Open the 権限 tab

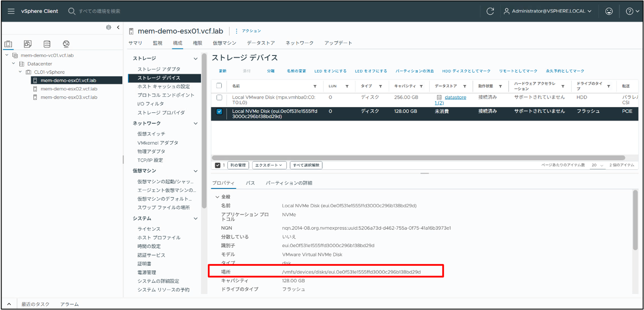197,43
